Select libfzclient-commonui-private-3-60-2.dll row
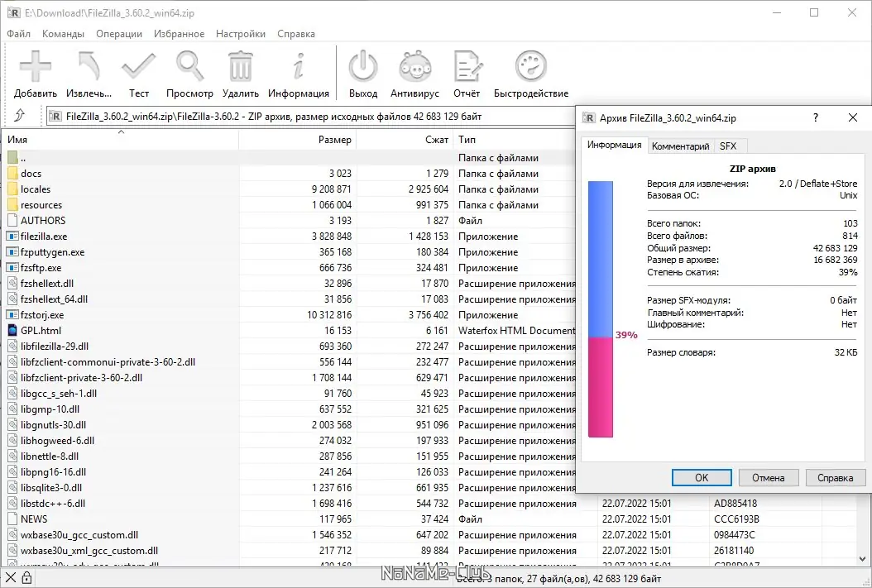 click(290, 361)
